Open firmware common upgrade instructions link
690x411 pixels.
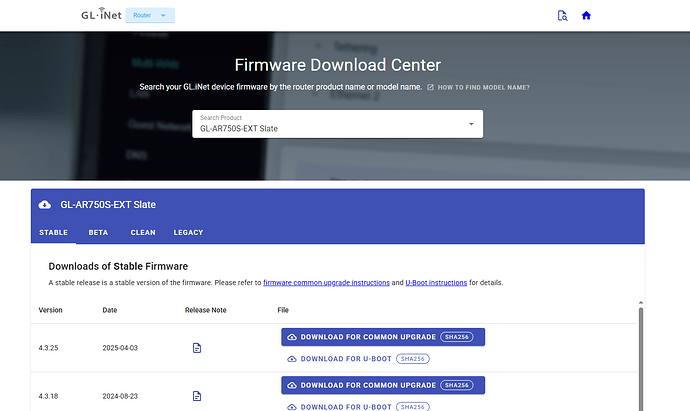pos(326,283)
